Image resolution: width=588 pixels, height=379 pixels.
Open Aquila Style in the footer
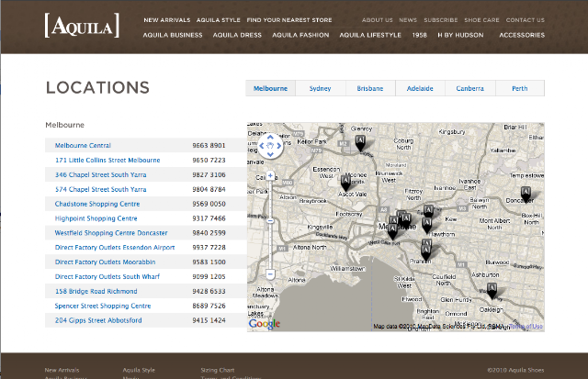click(139, 370)
